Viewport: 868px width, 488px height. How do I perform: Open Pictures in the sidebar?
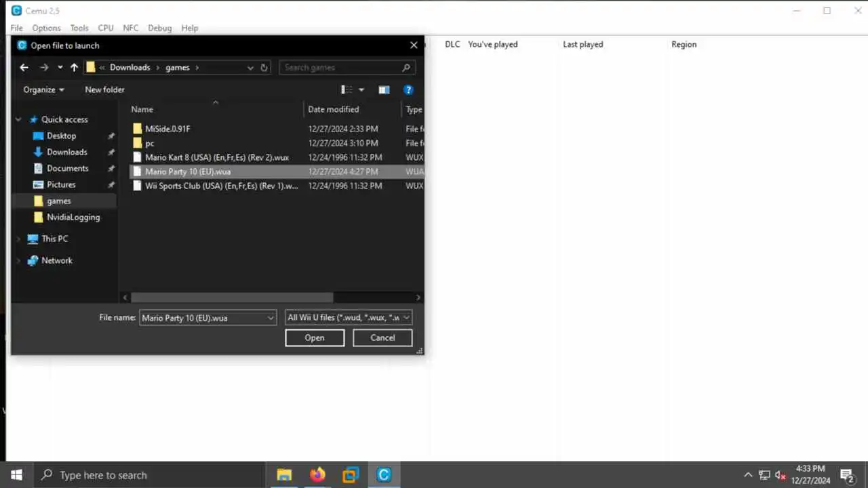pos(61,184)
